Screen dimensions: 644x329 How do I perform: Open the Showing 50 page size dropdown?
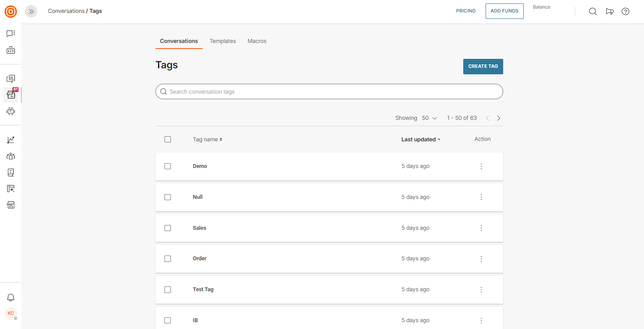coord(429,118)
